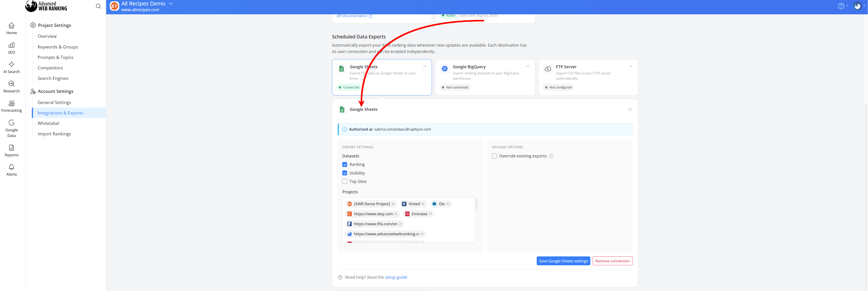Open the SEO section icon
The height and width of the screenshot is (291, 868).
pos(11,45)
